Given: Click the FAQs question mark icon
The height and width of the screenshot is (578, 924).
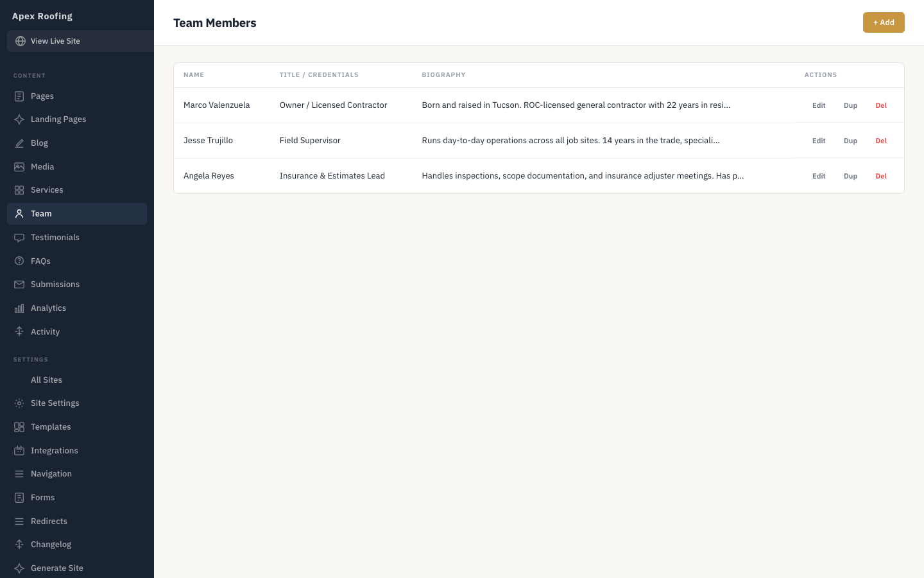Looking at the screenshot, I should click(19, 261).
